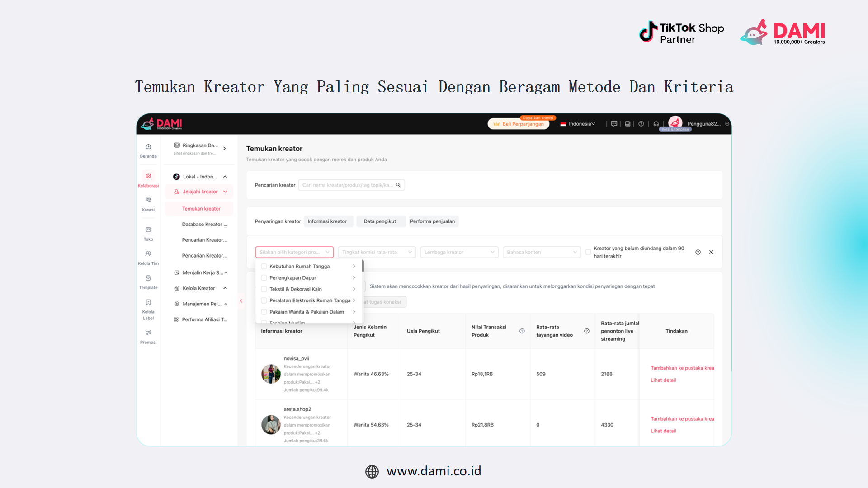Open the Indonesia country selector

pos(578,124)
